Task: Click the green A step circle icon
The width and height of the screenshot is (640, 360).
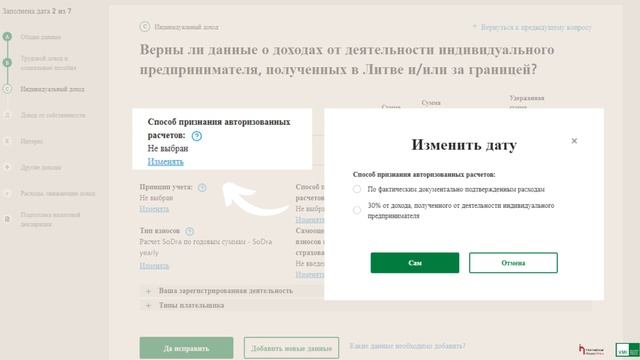Action: point(7,37)
